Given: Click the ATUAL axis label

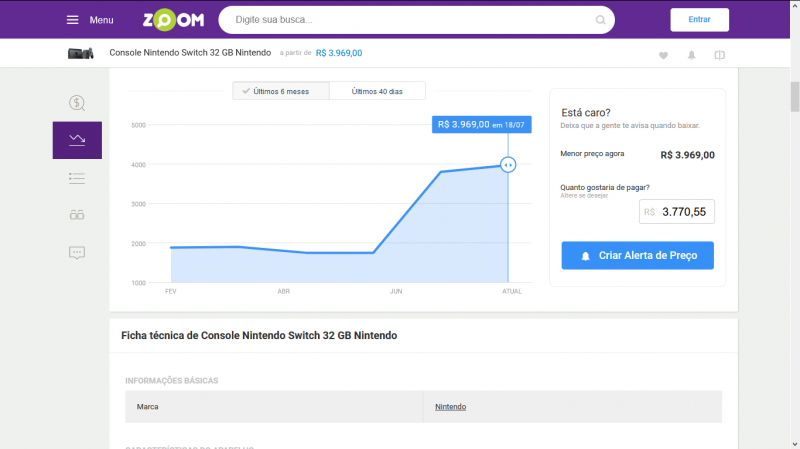Looking at the screenshot, I should (x=512, y=291).
